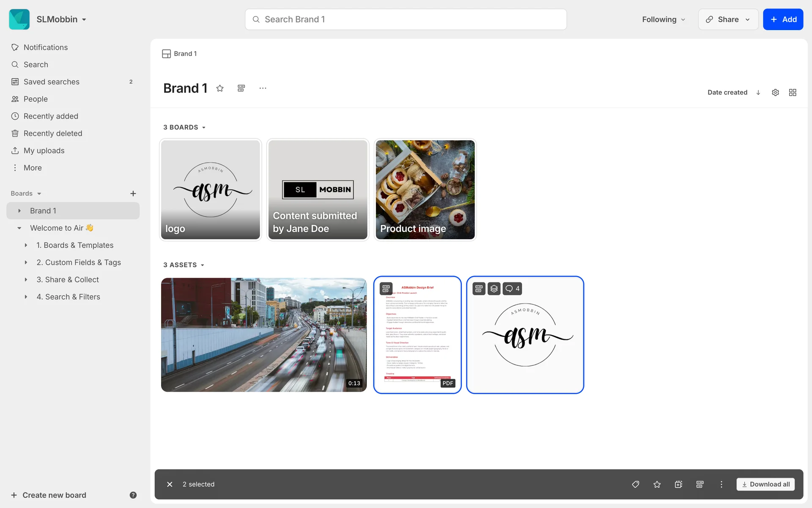Open three-dot options in selection bar
The height and width of the screenshot is (508, 812).
(x=721, y=484)
